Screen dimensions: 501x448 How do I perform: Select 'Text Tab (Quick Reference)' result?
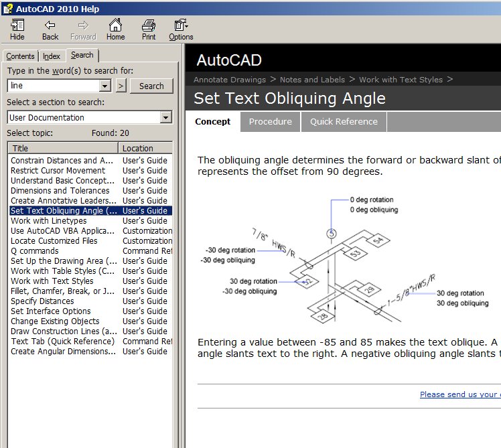tap(90, 342)
